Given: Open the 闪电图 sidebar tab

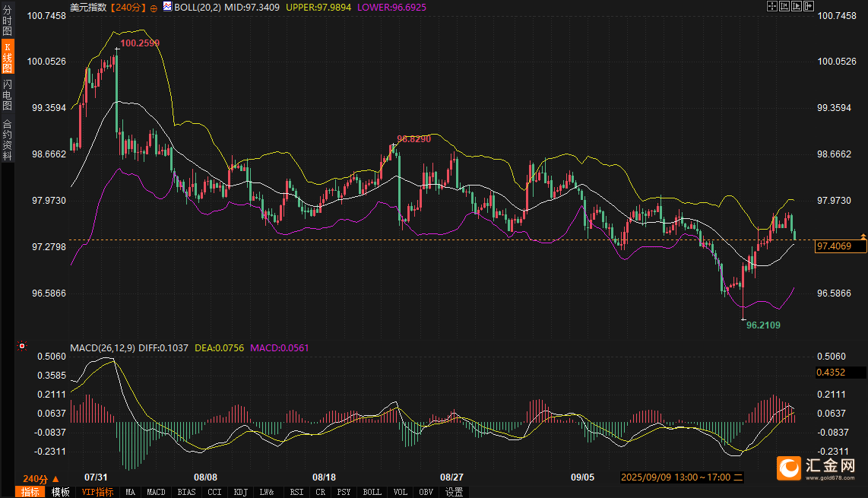Looking at the screenshot, I should [x=7, y=95].
